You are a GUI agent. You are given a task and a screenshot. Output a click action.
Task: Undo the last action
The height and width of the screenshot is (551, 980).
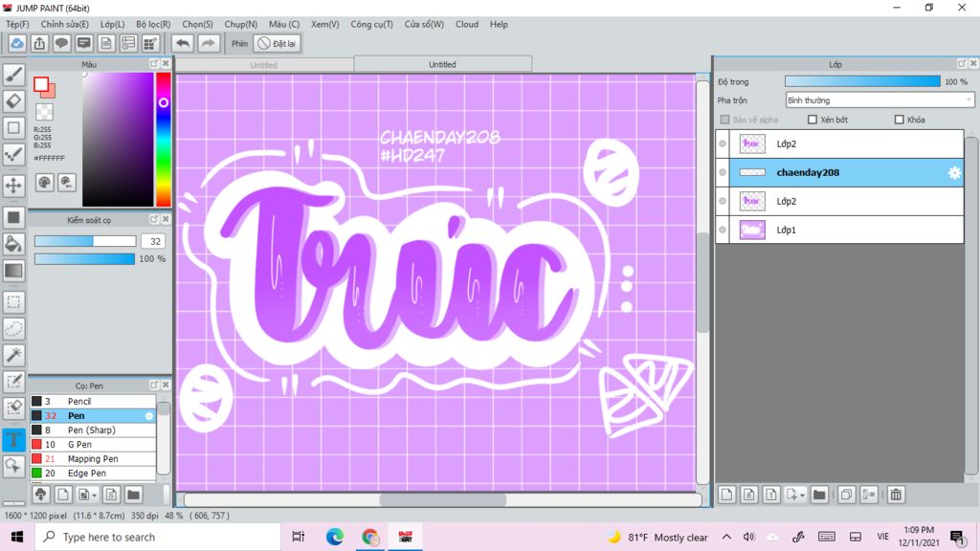(x=183, y=43)
